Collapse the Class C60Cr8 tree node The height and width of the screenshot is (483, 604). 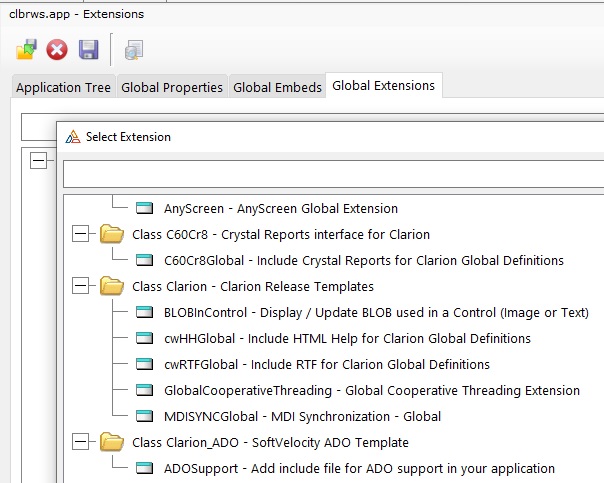click(x=81, y=234)
